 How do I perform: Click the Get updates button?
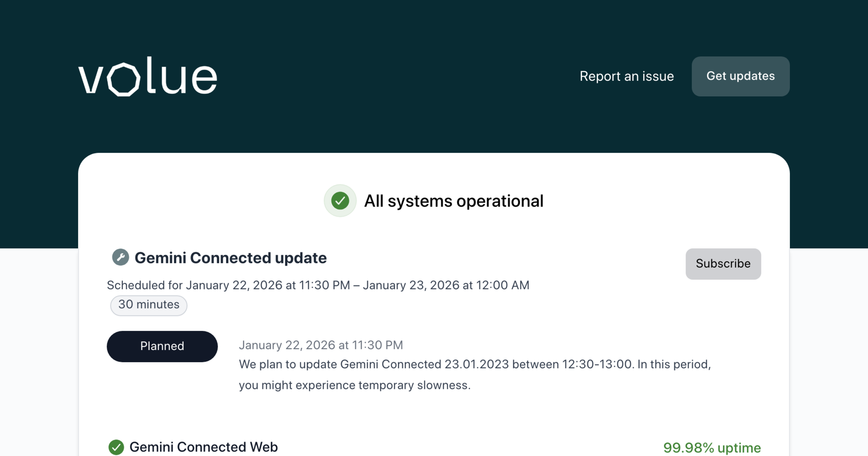click(740, 76)
